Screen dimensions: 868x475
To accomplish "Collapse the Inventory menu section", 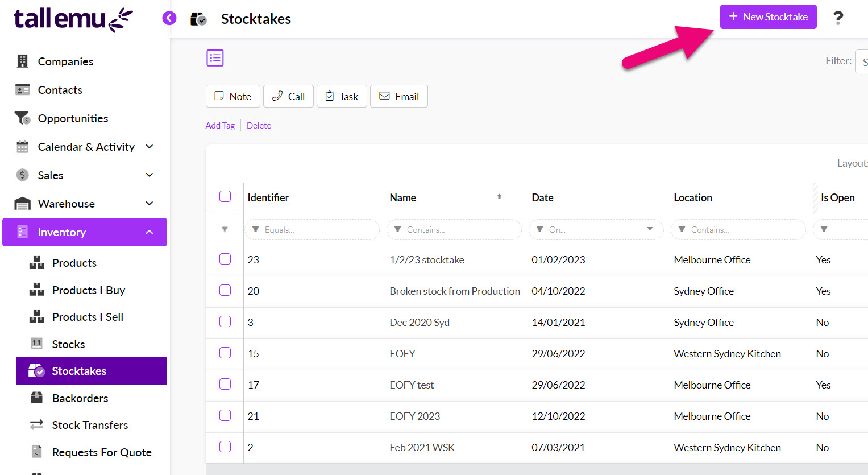I will click(x=149, y=232).
